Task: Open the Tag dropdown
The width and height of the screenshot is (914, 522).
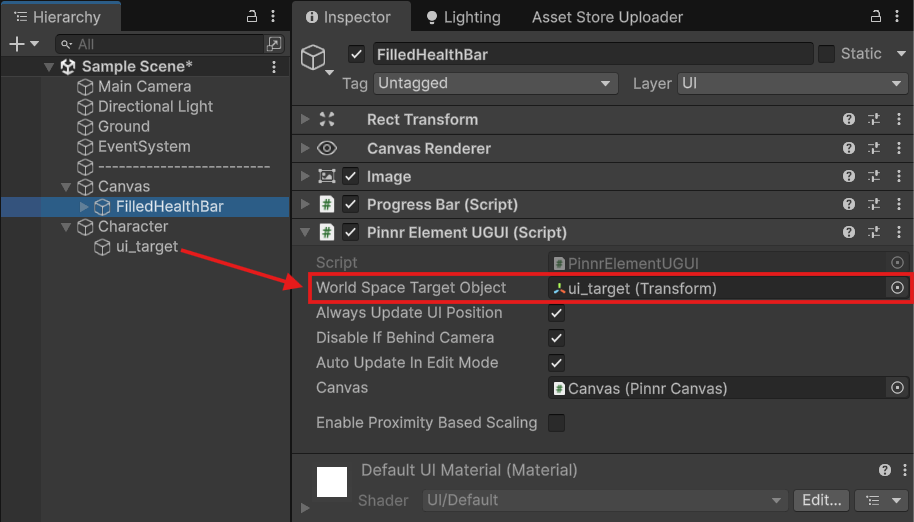Action: tap(495, 84)
